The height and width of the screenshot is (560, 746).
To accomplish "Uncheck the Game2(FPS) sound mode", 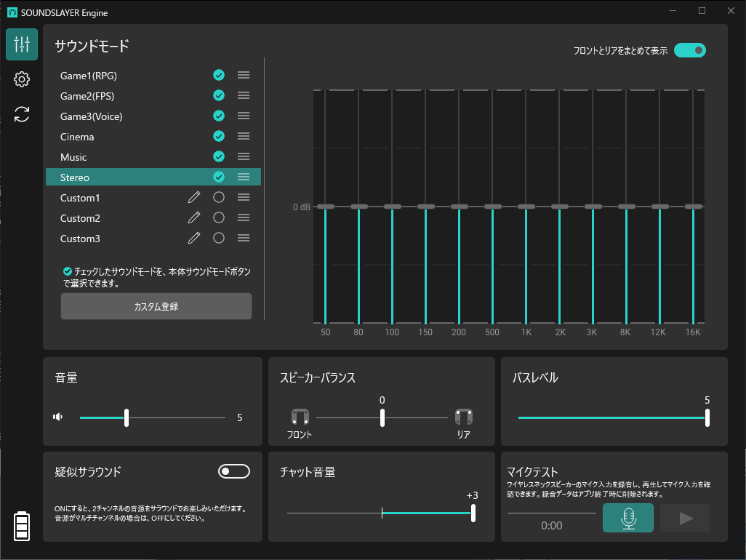I will [219, 95].
